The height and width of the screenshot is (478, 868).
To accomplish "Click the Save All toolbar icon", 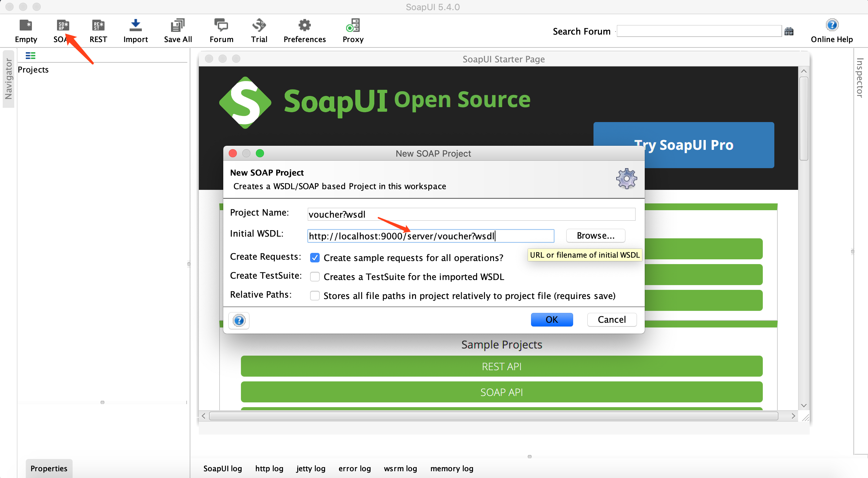I will [x=178, y=26].
